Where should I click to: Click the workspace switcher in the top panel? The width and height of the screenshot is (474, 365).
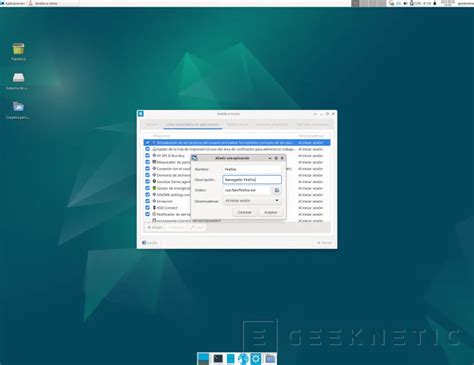click(369, 3)
